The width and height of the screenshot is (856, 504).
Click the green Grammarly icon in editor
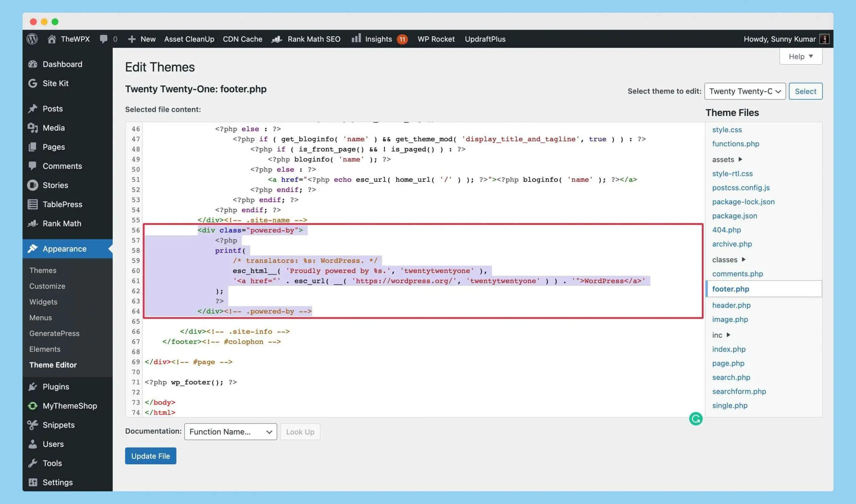click(x=695, y=418)
